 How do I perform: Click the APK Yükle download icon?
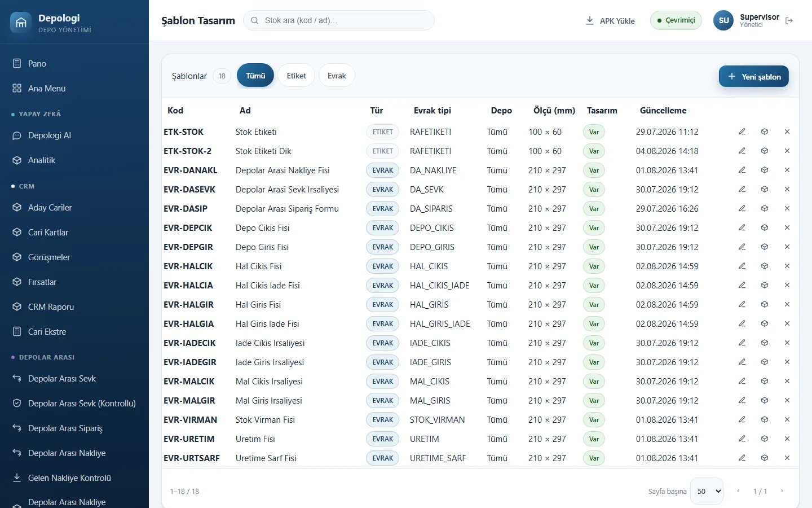pos(590,20)
